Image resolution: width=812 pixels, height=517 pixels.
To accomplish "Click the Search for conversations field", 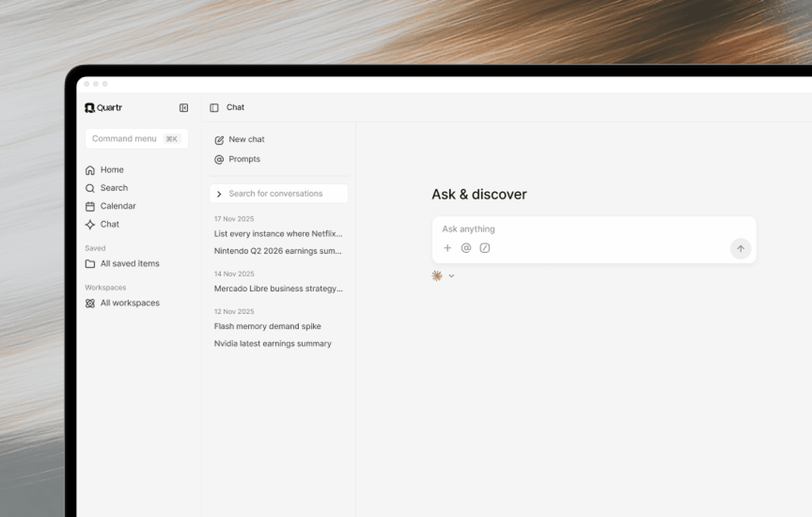I will [279, 193].
